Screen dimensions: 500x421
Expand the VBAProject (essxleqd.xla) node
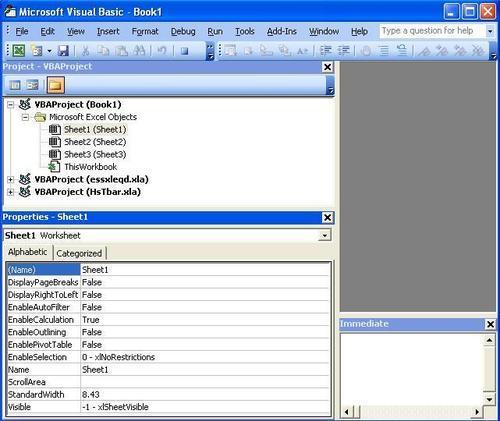click(x=11, y=180)
